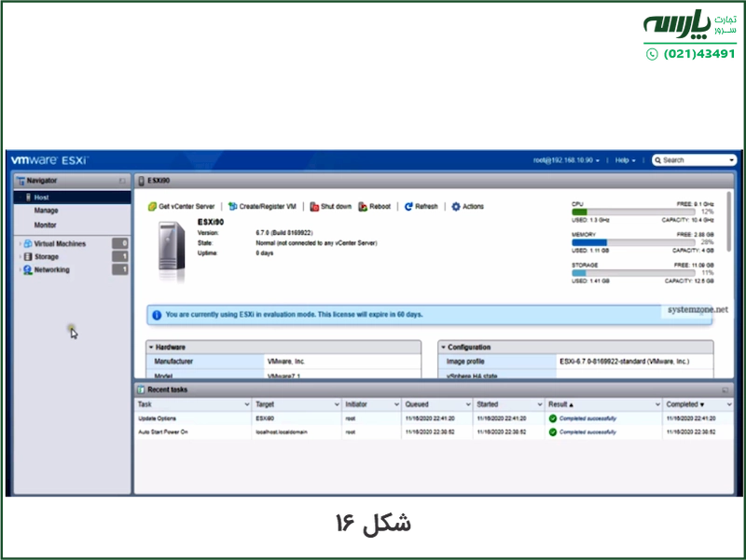Open Storage in Navigator
This screenshot has width=746, height=560.
(47, 257)
